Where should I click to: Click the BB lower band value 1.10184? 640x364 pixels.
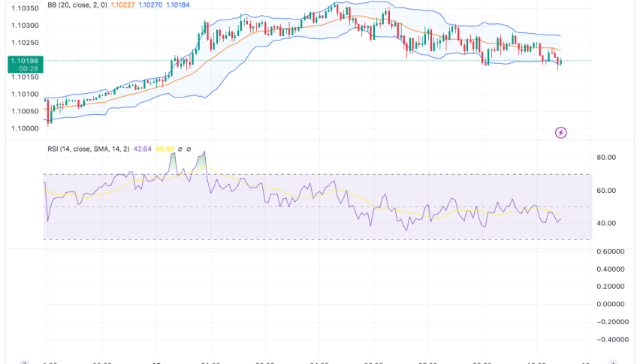click(x=177, y=5)
